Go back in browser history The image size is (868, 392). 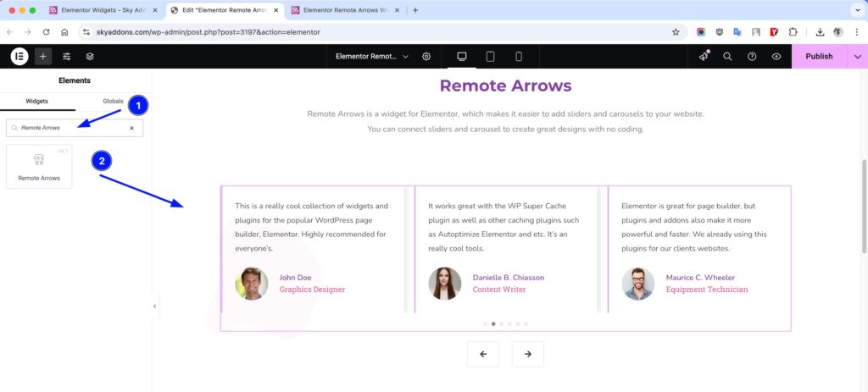(x=10, y=32)
